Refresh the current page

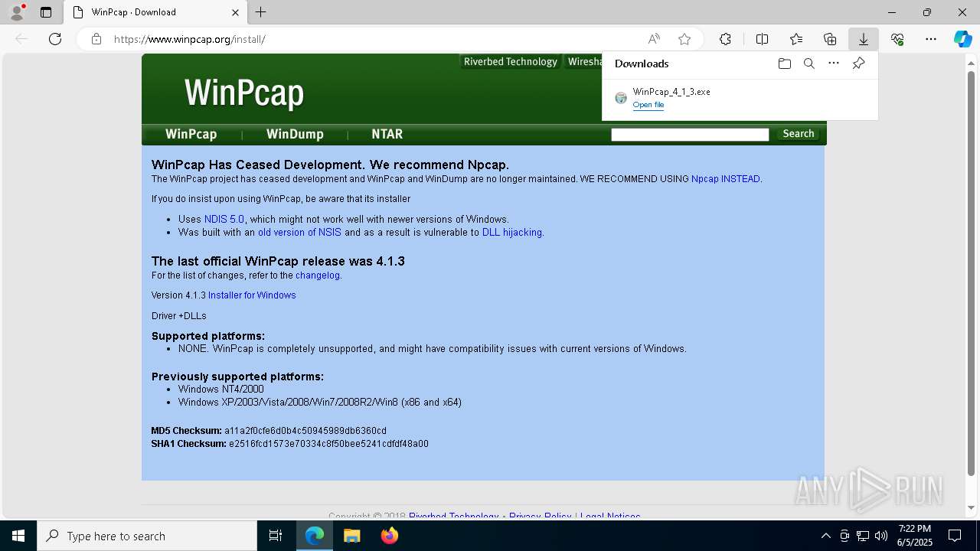point(55,39)
